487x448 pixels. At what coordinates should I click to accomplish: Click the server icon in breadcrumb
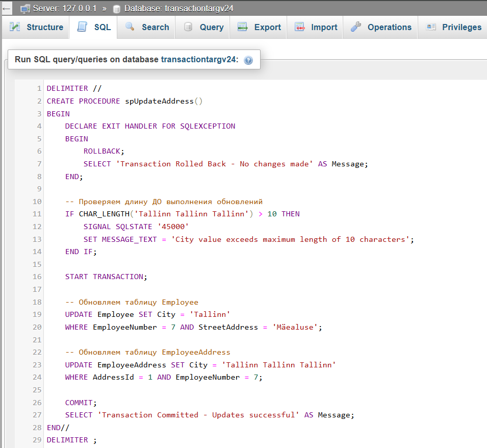(25, 9)
